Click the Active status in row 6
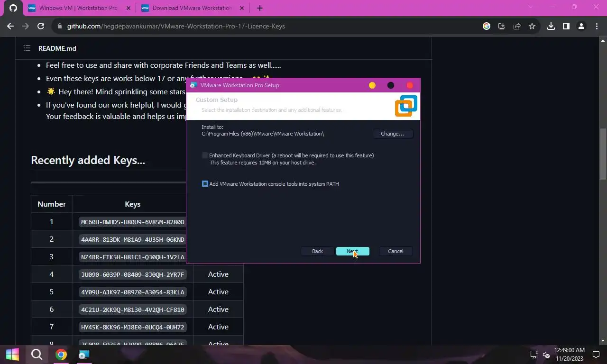This screenshot has height=364, width=607. pyautogui.click(x=218, y=309)
